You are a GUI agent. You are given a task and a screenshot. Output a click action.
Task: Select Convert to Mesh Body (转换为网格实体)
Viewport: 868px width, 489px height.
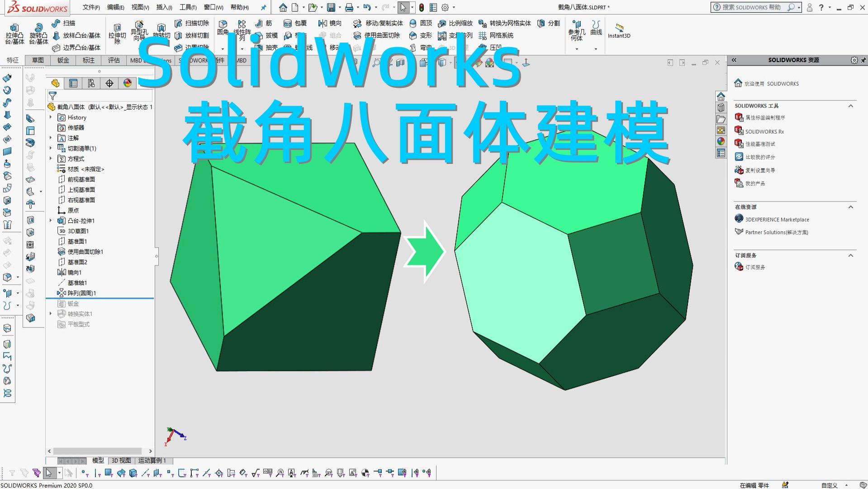(505, 23)
